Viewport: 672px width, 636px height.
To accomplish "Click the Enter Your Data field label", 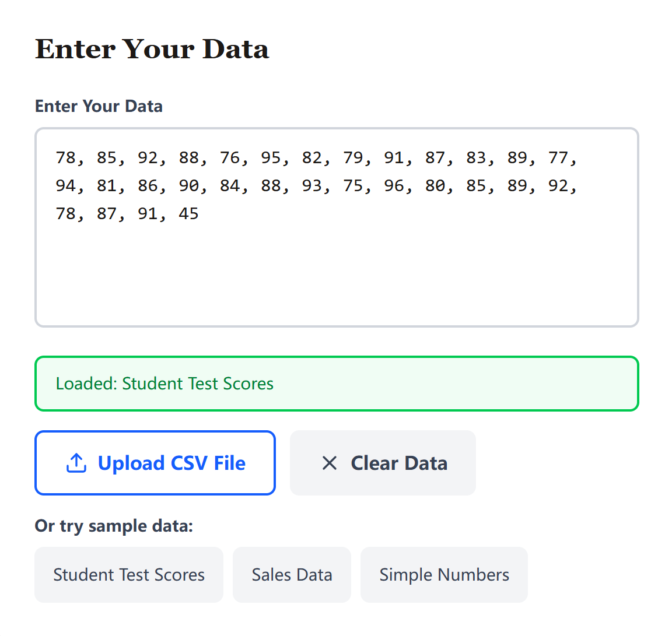I will pos(98,106).
